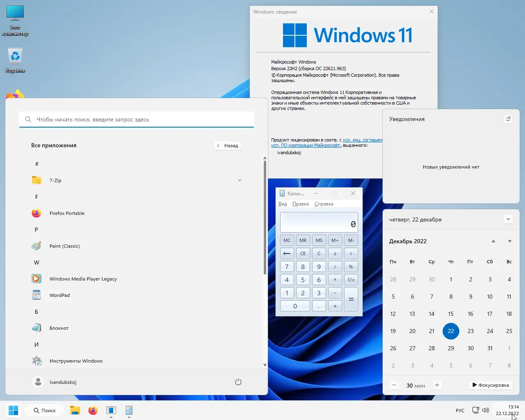Launch Paint (Classic) from the Start menu
This screenshot has height=420, width=525.
pos(64,246)
